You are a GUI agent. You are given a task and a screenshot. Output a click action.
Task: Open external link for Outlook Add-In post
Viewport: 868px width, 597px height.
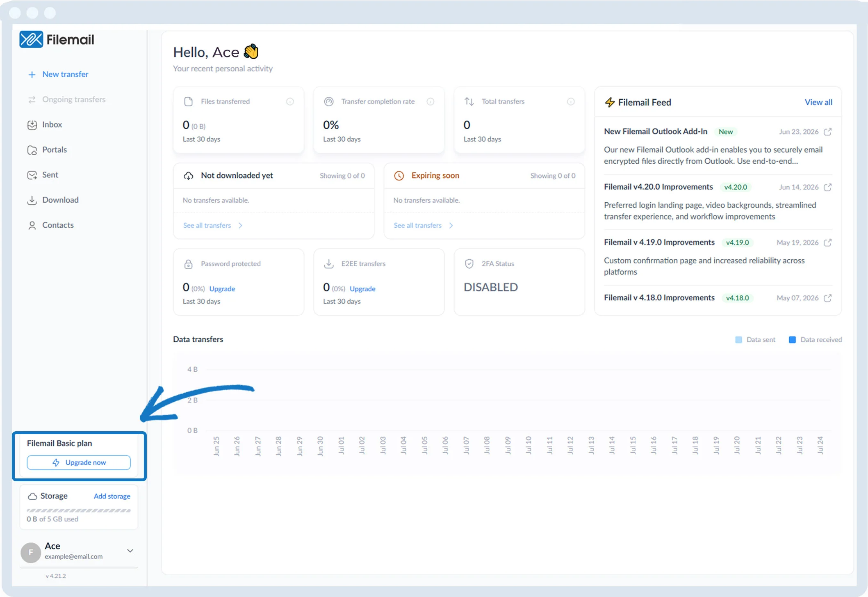[828, 132]
